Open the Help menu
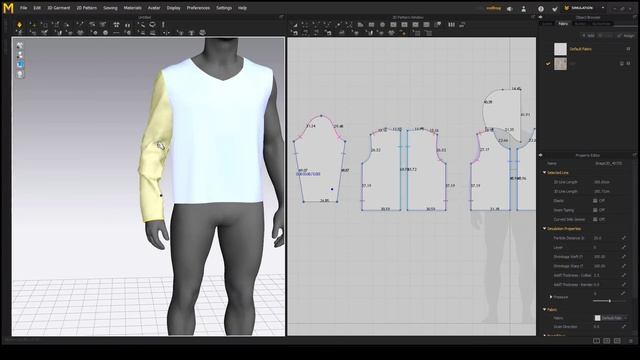640x360 pixels. pos(242,8)
